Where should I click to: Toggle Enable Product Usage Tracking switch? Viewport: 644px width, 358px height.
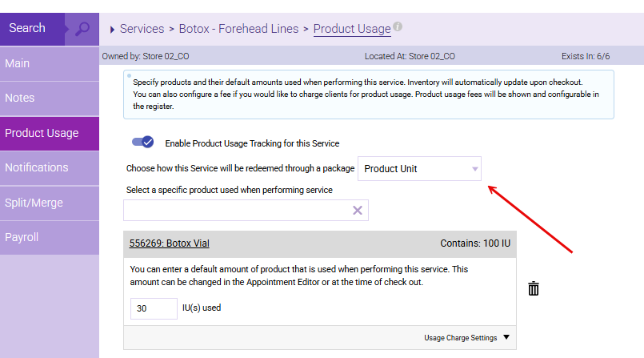point(142,143)
